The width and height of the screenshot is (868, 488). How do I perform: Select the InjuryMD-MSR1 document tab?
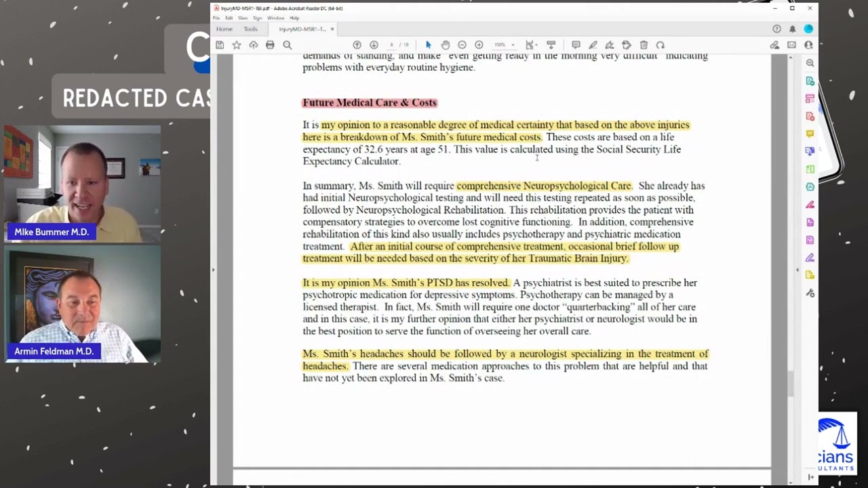pyautogui.click(x=302, y=29)
